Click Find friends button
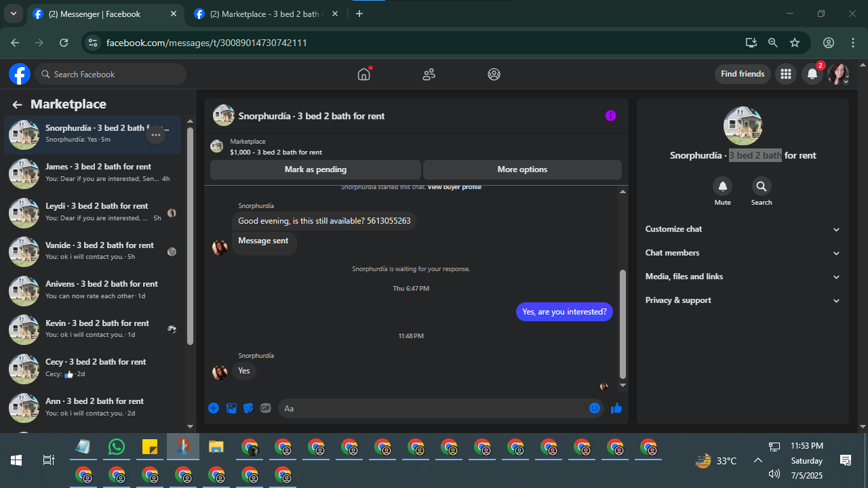The image size is (868, 488). (x=743, y=74)
